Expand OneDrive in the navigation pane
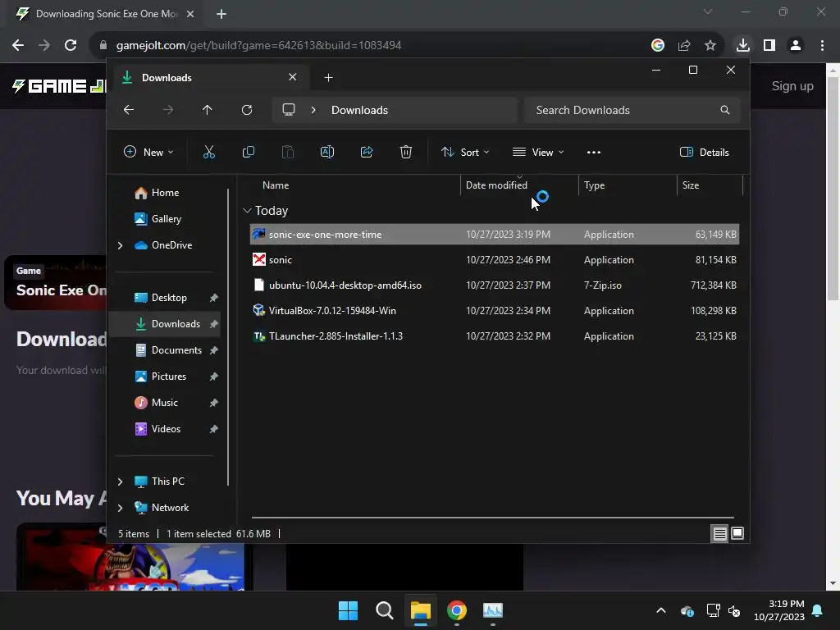Image resolution: width=840 pixels, height=630 pixels. pos(120,245)
